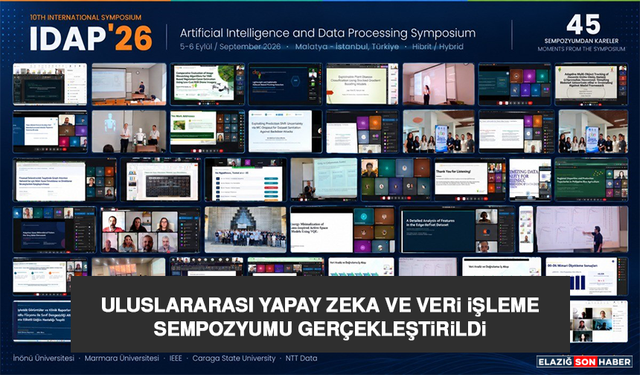Open photo of man pointing at projected graphs
640x375 pixels.
tap(582, 229)
